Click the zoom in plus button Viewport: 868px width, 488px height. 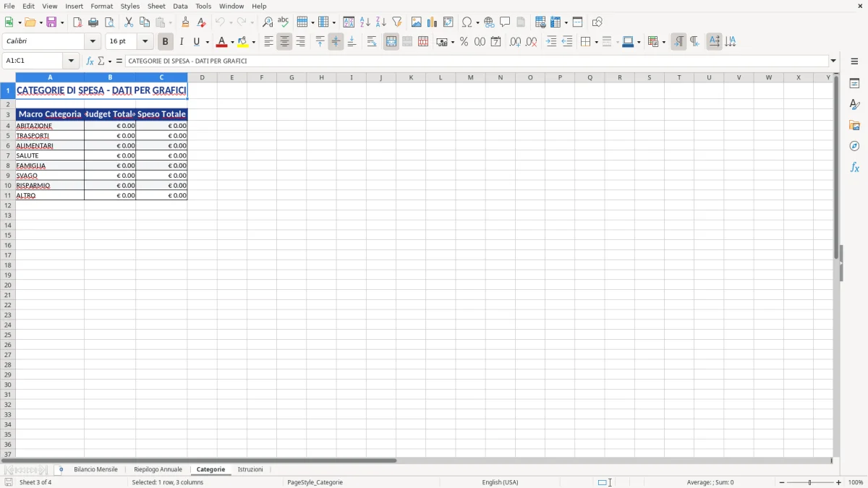tap(839, 482)
